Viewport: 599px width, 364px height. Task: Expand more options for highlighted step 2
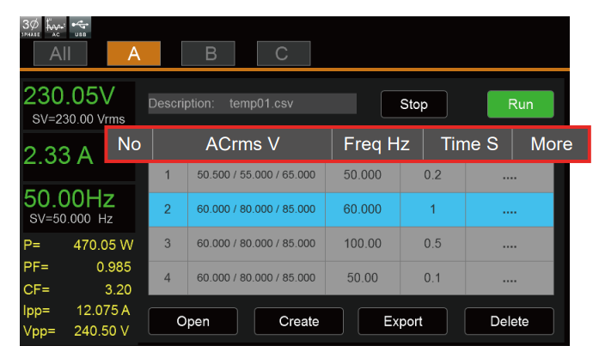tap(509, 209)
